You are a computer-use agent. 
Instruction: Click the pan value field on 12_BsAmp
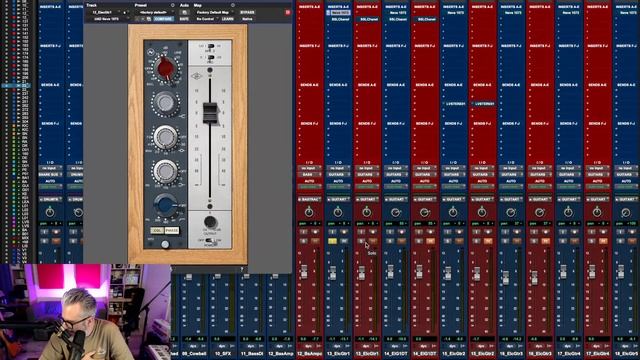point(309,224)
